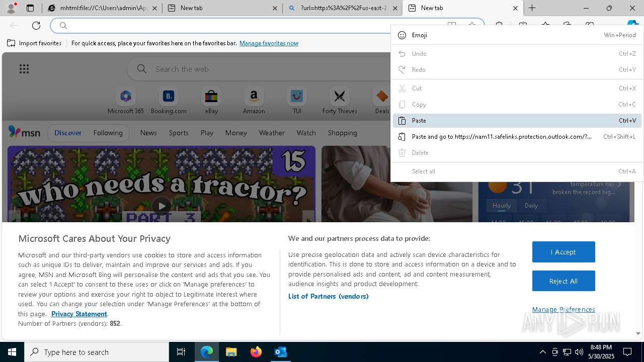
Task: Open the Play section
Action: pos(207,133)
